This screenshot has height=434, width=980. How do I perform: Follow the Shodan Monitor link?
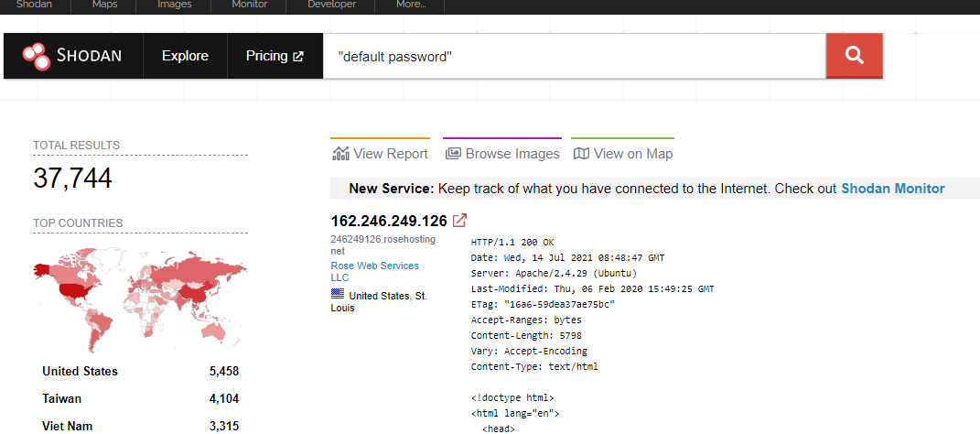coord(892,189)
